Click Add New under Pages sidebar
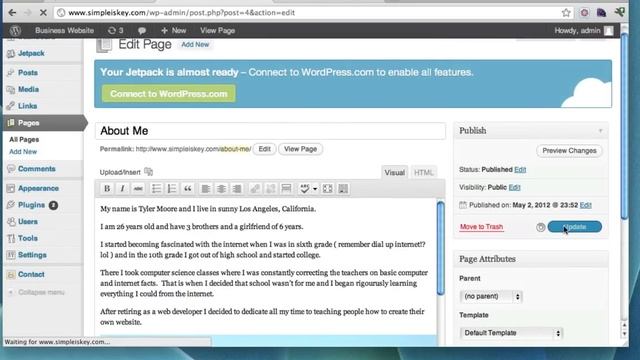The height and width of the screenshot is (360, 640). click(x=23, y=152)
